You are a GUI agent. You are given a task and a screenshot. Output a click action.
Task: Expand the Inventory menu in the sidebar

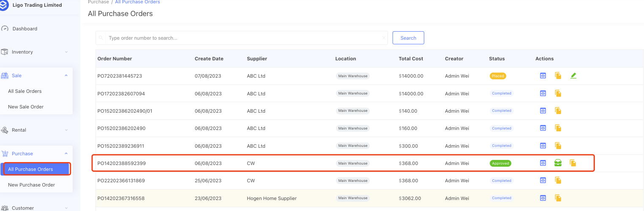(x=66, y=52)
